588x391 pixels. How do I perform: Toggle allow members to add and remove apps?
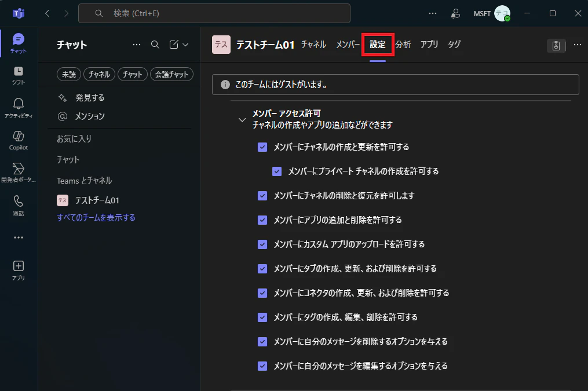(x=262, y=220)
